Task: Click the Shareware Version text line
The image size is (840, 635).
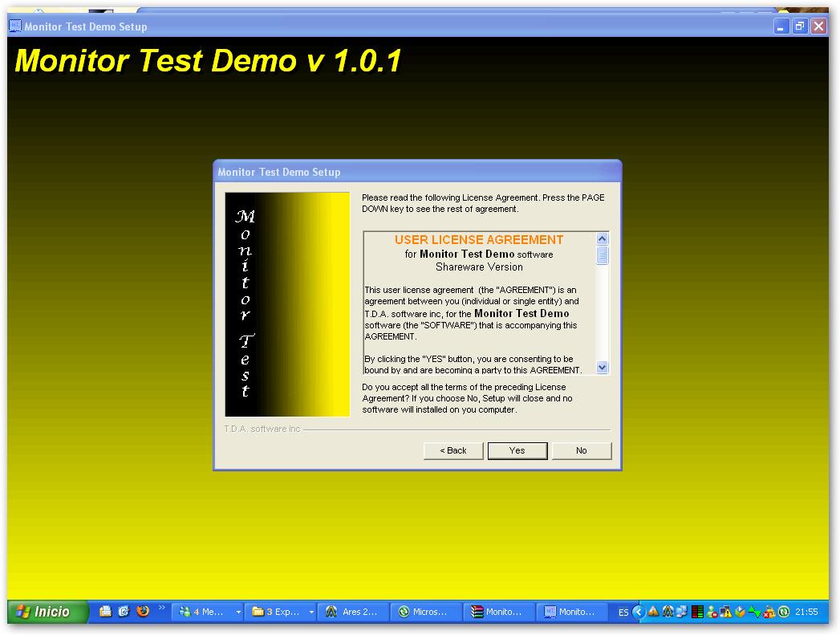Action: [x=479, y=267]
